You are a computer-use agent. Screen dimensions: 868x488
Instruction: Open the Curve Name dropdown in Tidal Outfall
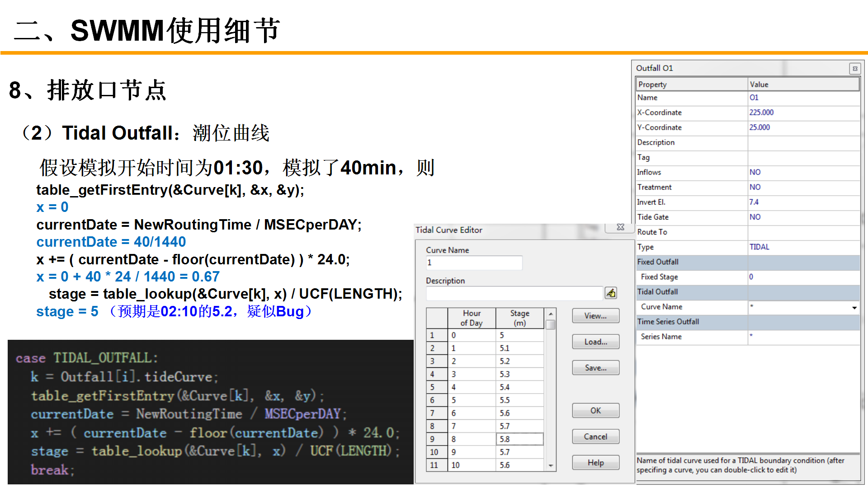coord(854,307)
